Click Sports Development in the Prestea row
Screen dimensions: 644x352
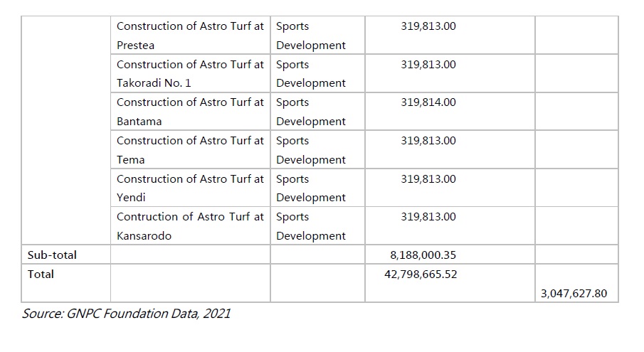coord(311,36)
